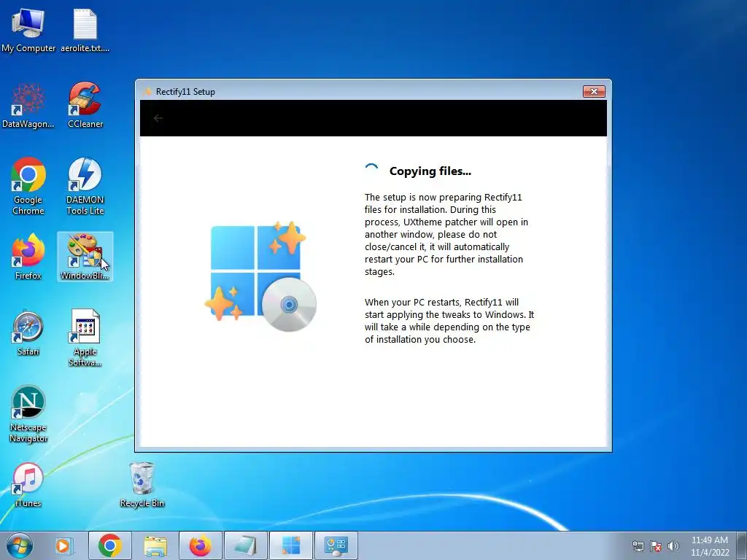Select the WindowBlinds desktop shortcut

pos(85,257)
